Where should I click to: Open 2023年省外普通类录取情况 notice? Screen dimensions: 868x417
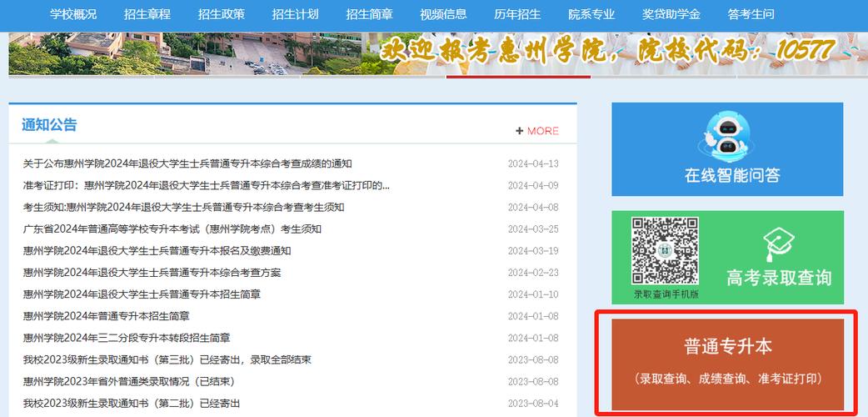coord(129,381)
